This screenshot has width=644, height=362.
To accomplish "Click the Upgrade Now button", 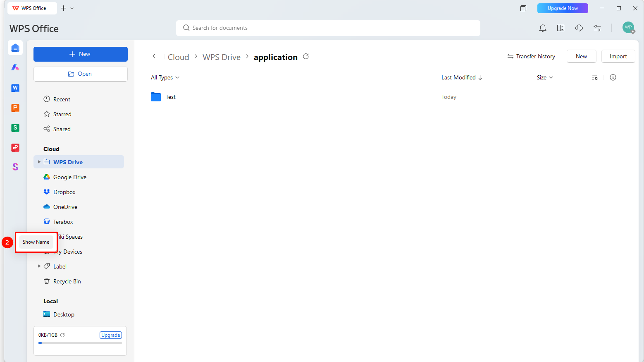I will pyautogui.click(x=563, y=8).
